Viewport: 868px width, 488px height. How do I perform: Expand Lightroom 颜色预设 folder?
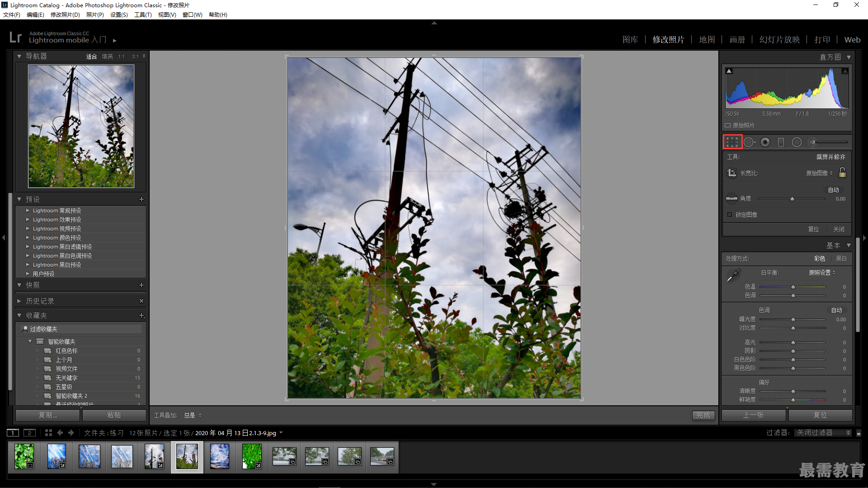tap(28, 238)
